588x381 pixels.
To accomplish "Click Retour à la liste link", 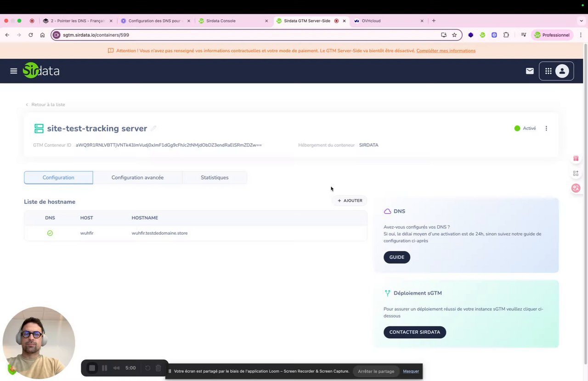I will (45, 105).
